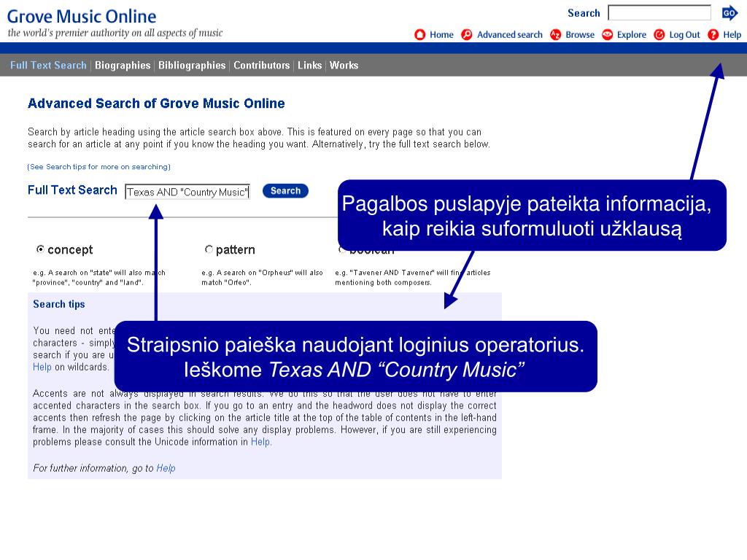This screenshot has width=747, height=560.
Task: Switch to the Links tab
Action: [x=309, y=65]
